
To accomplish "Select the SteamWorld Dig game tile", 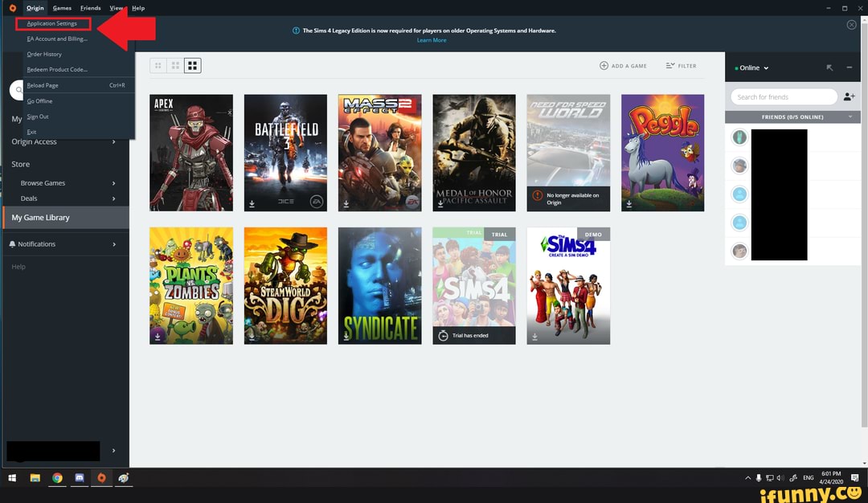I will point(285,285).
